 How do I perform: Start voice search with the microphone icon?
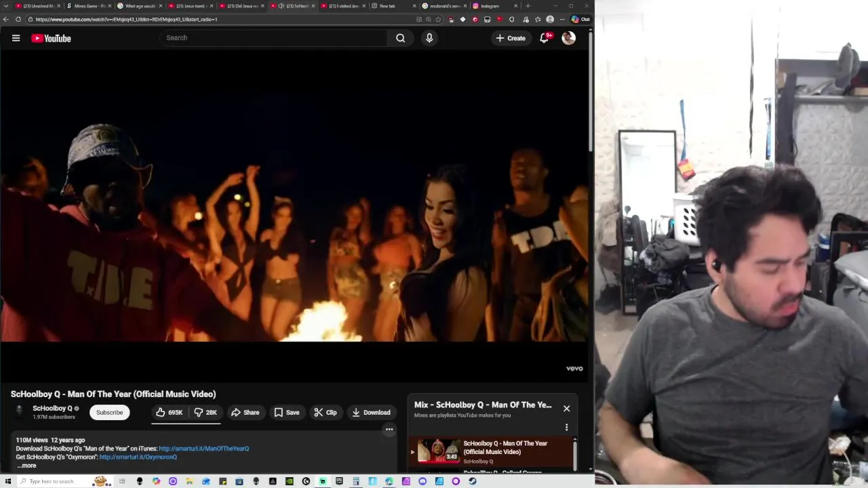tap(429, 38)
